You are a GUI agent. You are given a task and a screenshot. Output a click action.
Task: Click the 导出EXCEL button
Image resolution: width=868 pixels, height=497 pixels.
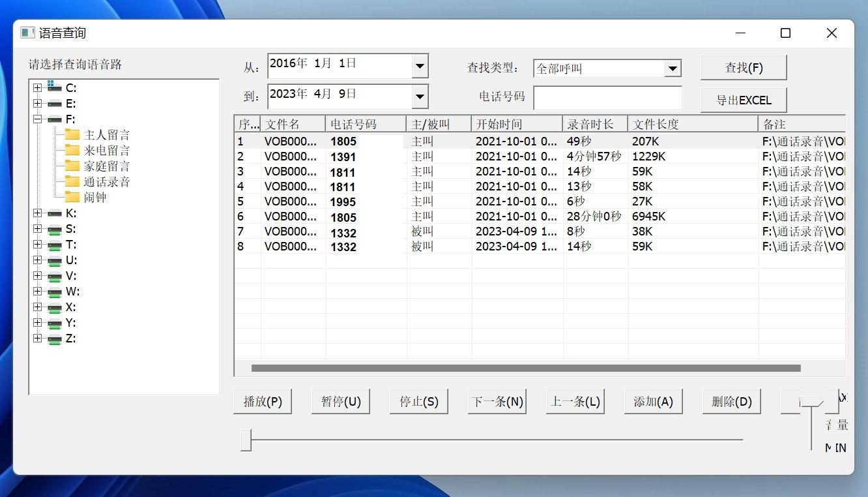[744, 100]
